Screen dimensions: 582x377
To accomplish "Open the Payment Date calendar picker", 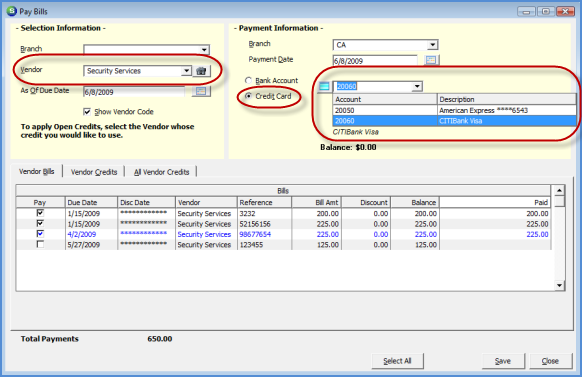I will tap(431, 60).
